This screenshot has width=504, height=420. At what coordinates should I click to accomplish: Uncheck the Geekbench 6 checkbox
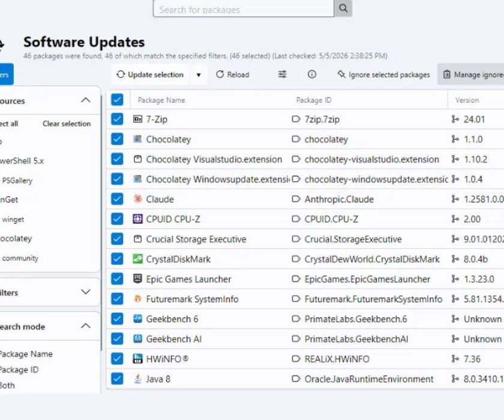click(x=117, y=319)
